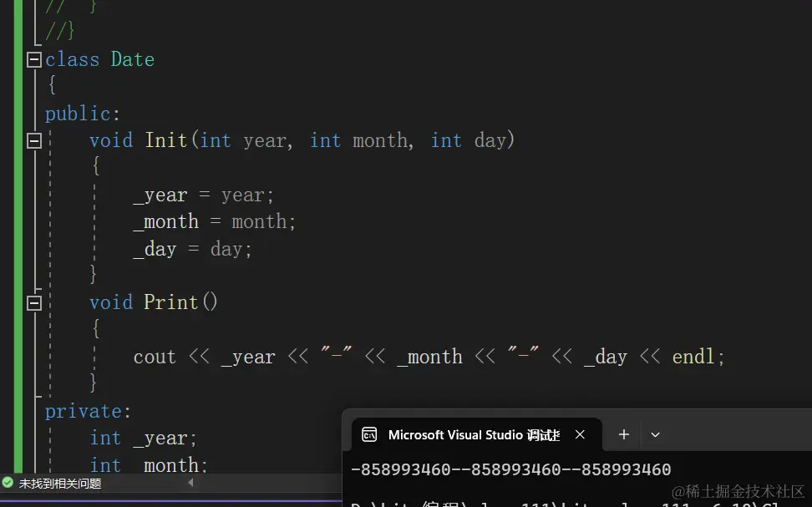The width and height of the screenshot is (812, 507).
Task: Click the '_day = day;' assignment line
Action: pyautogui.click(x=192, y=249)
